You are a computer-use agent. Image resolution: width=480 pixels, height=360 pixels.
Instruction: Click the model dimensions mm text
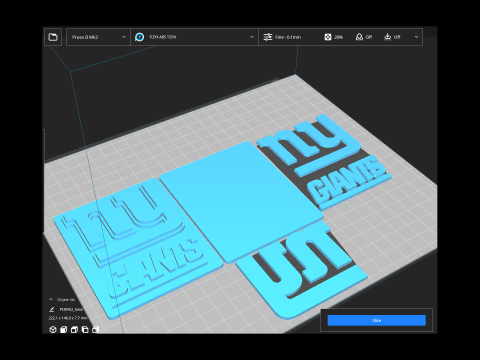(x=68, y=318)
